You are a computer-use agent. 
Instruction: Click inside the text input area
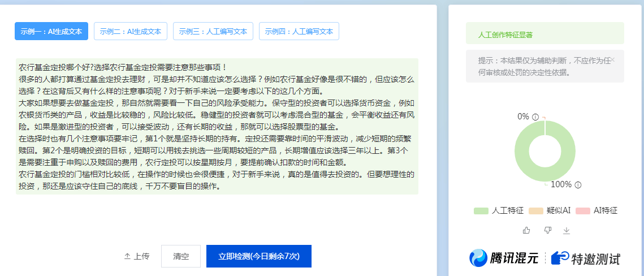tap(217, 126)
